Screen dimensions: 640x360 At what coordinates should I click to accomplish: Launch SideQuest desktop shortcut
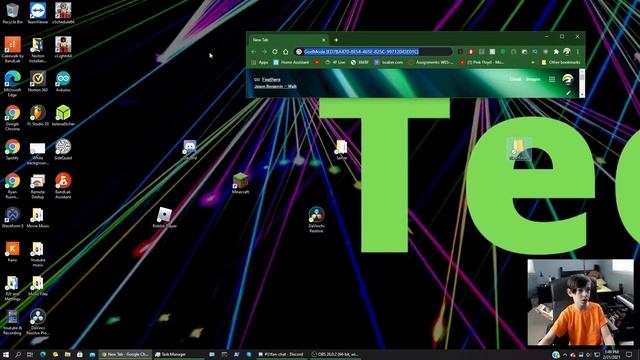[x=63, y=149]
